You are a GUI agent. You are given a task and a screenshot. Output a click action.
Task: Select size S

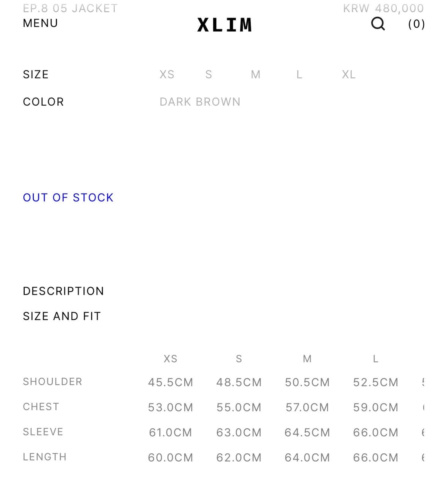click(x=208, y=74)
